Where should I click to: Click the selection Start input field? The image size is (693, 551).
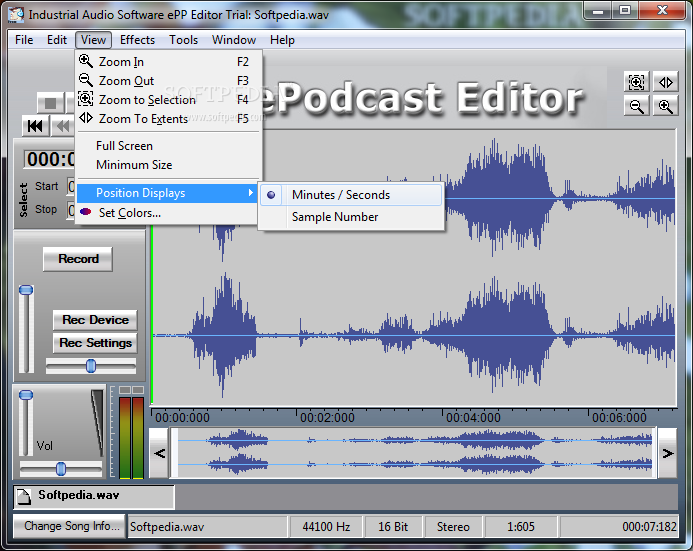pyautogui.click(x=71, y=186)
